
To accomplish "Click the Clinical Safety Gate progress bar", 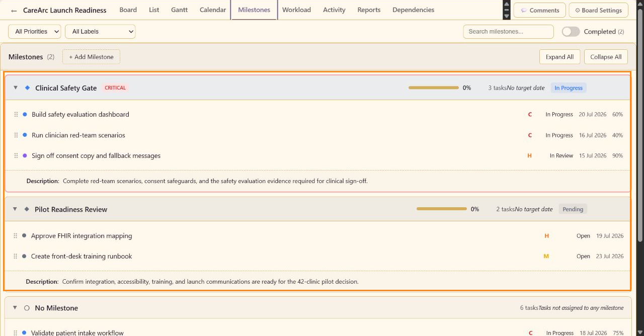I will point(434,88).
